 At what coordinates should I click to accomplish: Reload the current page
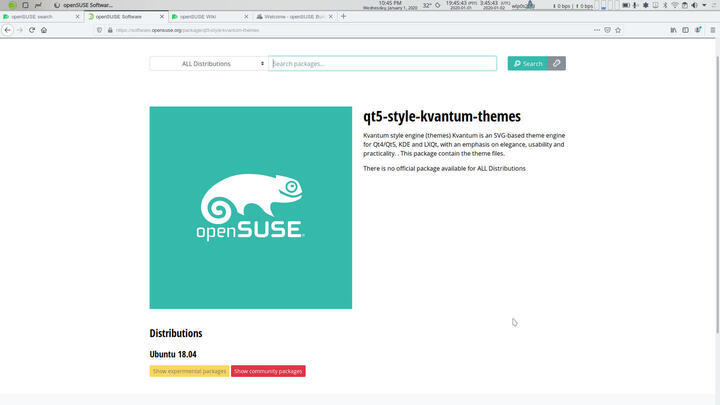coord(32,30)
